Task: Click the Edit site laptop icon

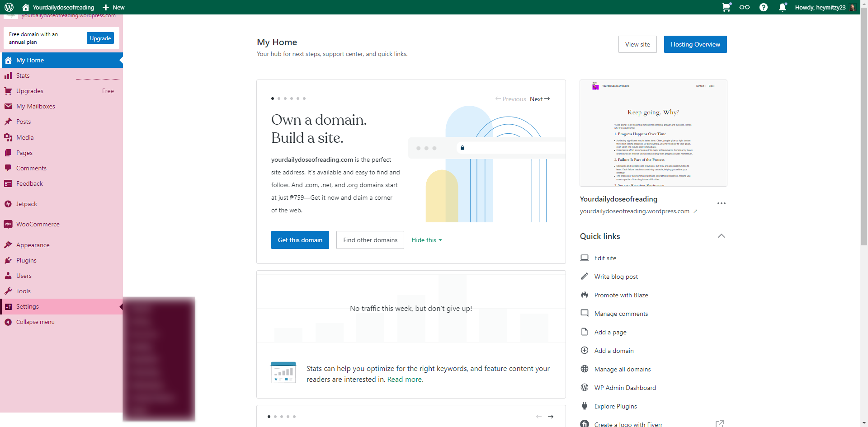Action: tap(585, 258)
